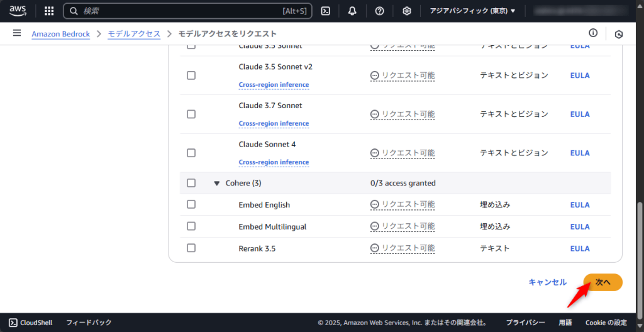The height and width of the screenshot is (332, 644).
Task: Open Cookie の設定 footer link
Action: [606, 323]
